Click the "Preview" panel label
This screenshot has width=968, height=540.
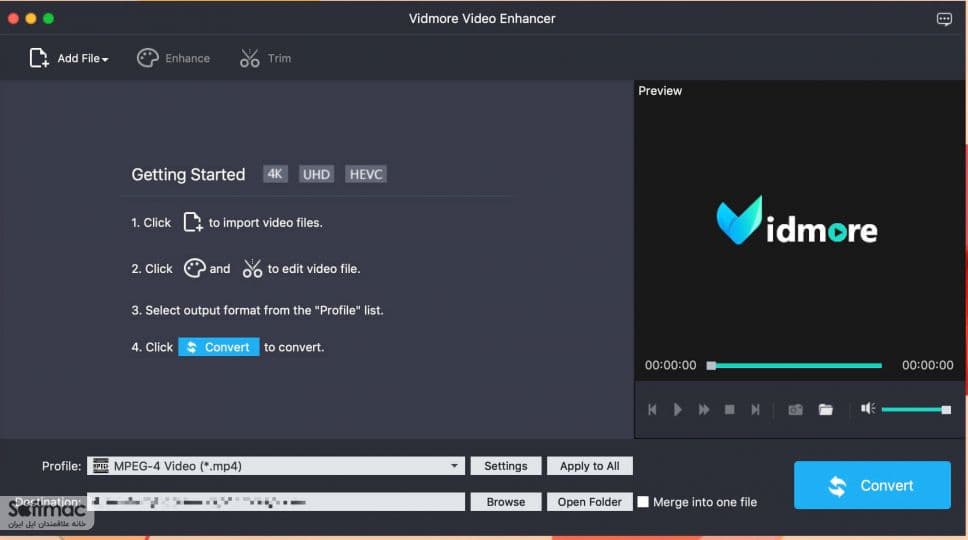click(x=660, y=91)
